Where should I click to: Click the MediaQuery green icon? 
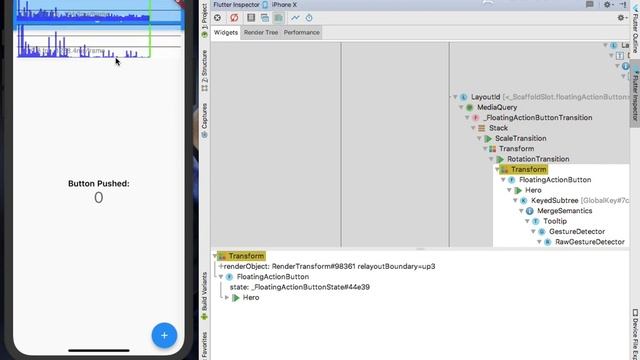pyautogui.click(x=470, y=107)
